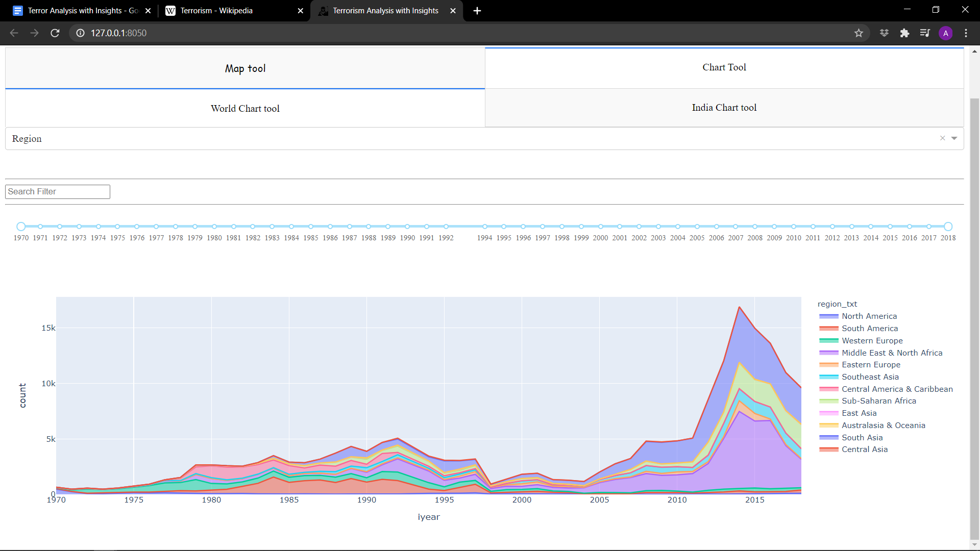Clear the Region dropdown selection
The width and height of the screenshot is (980, 551).
tap(942, 138)
